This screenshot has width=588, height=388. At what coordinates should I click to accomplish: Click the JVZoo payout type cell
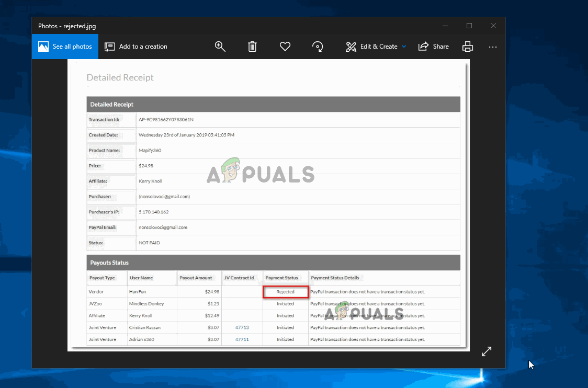coord(95,304)
